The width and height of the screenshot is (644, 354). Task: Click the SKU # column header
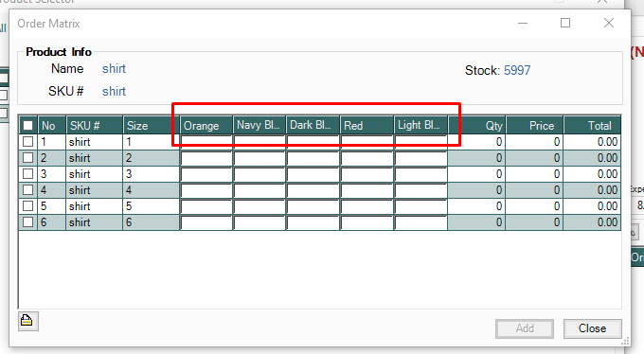(x=95, y=125)
